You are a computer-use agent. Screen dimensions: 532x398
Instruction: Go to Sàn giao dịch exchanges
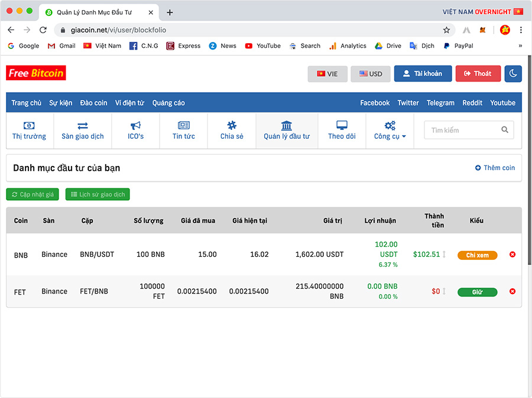coord(83,131)
